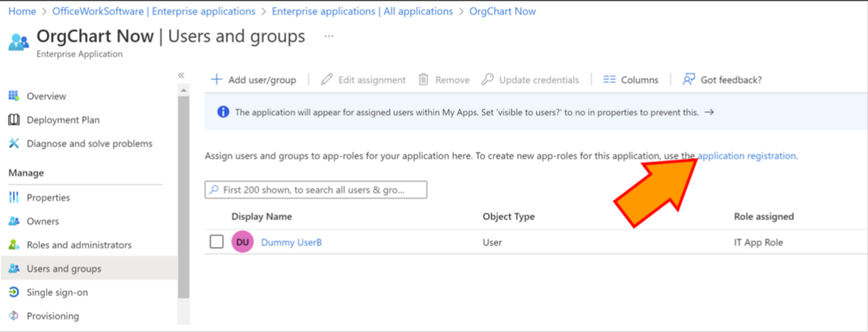This screenshot has width=868, height=332.
Task: Click the User object type cell
Action: click(492, 242)
